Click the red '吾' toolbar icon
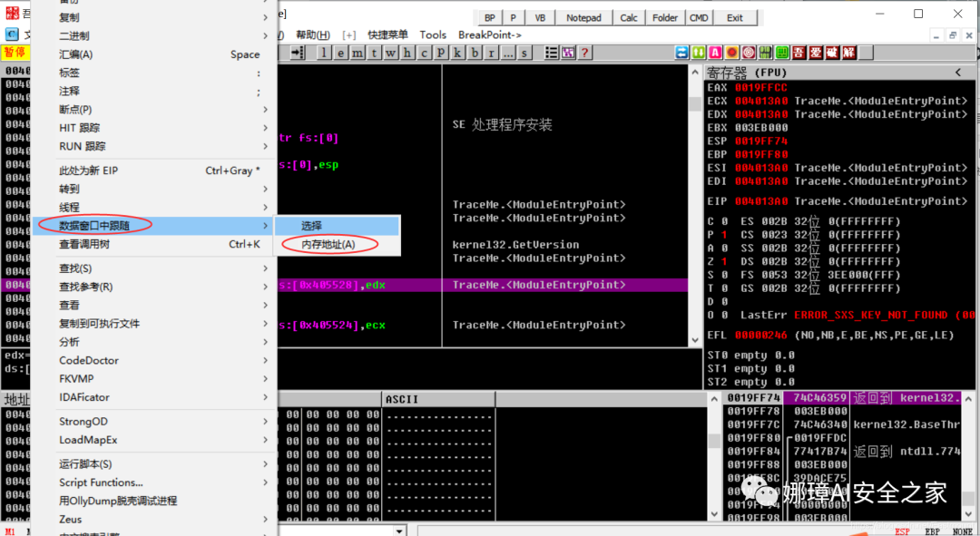Image resolution: width=980 pixels, height=536 pixels. click(x=799, y=54)
